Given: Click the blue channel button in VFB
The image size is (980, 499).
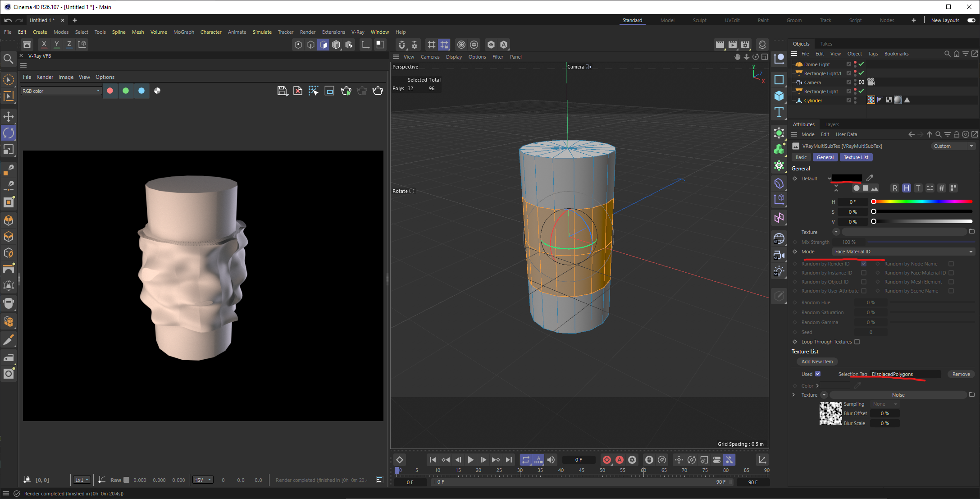Looking at the screenshot, I should [141, 91].
